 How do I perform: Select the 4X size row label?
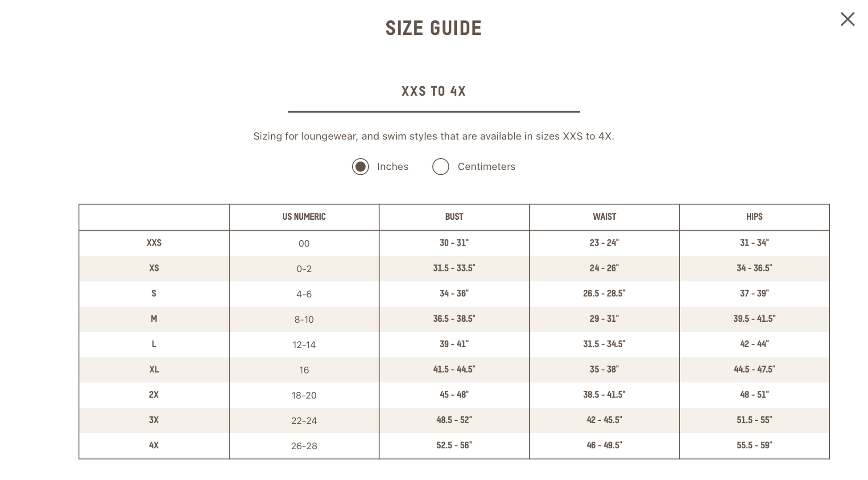point(154,445)
